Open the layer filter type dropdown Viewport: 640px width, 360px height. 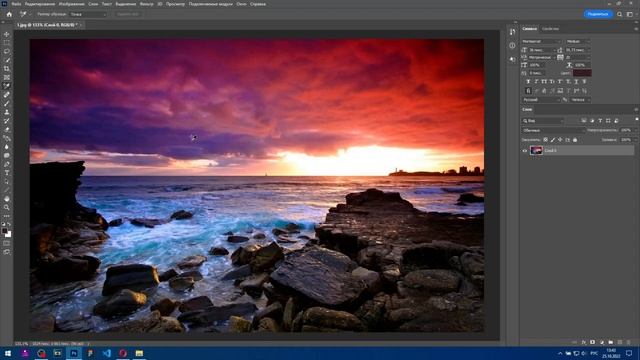(x=543, y=121)
